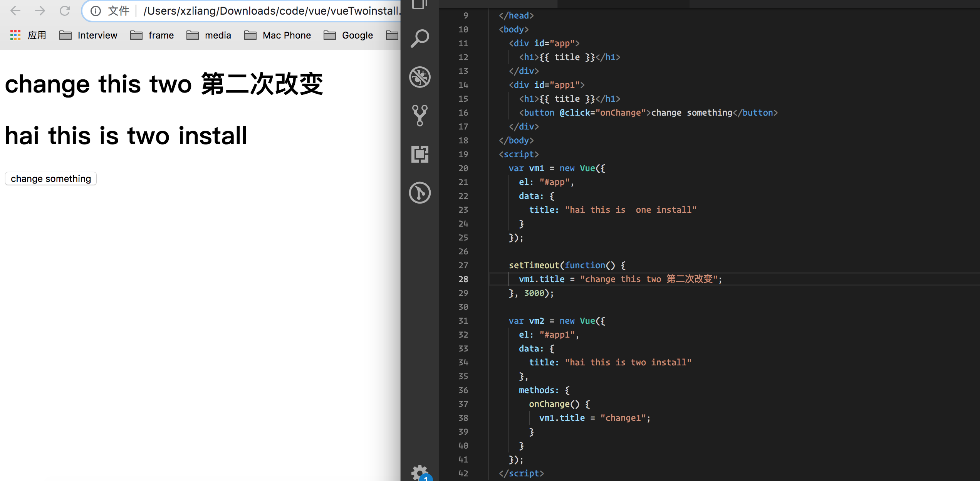Open the Extensions view icon
Image resolution: width=980 pixels, height=481 pixels.
click(420, 154)
